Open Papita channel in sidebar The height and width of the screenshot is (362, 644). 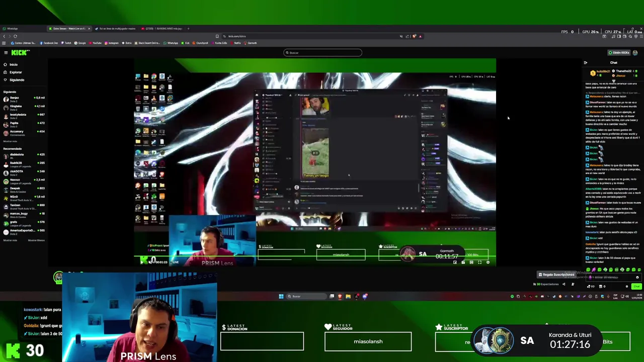pos(24,124)
